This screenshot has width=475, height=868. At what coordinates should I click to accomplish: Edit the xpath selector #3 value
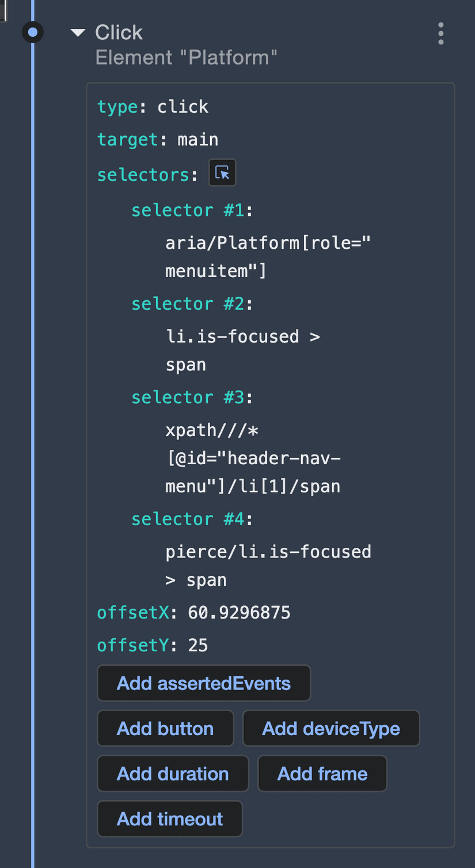tap(253, 458)
